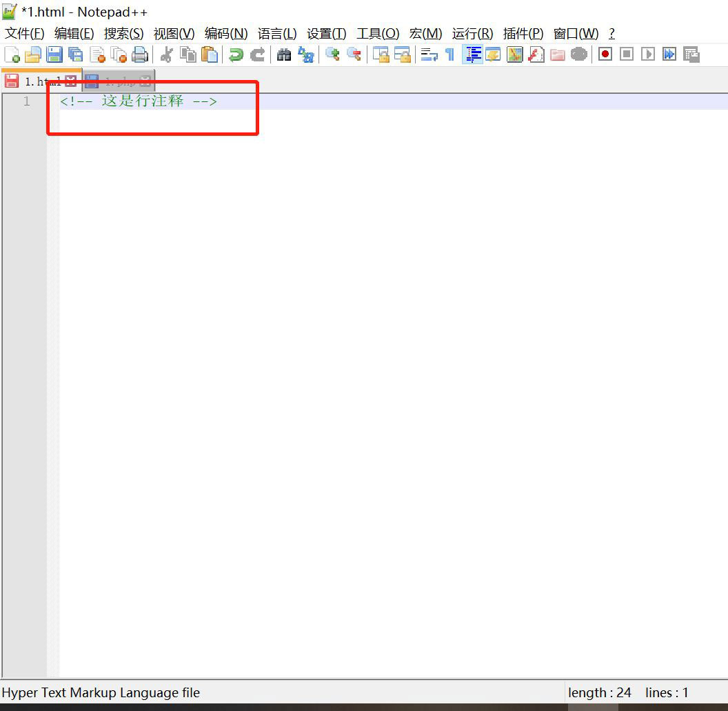Switch to the 1.html tab

point(41,81)
